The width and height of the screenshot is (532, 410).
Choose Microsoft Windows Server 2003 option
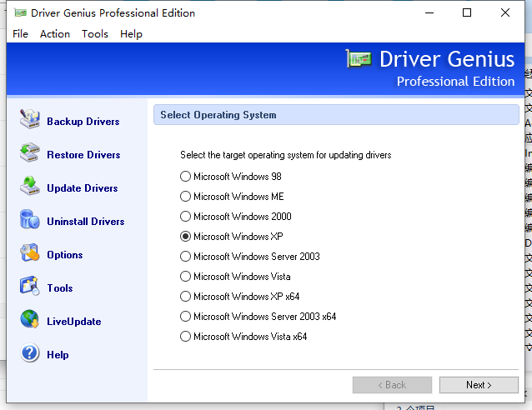[x=185, y=257]
